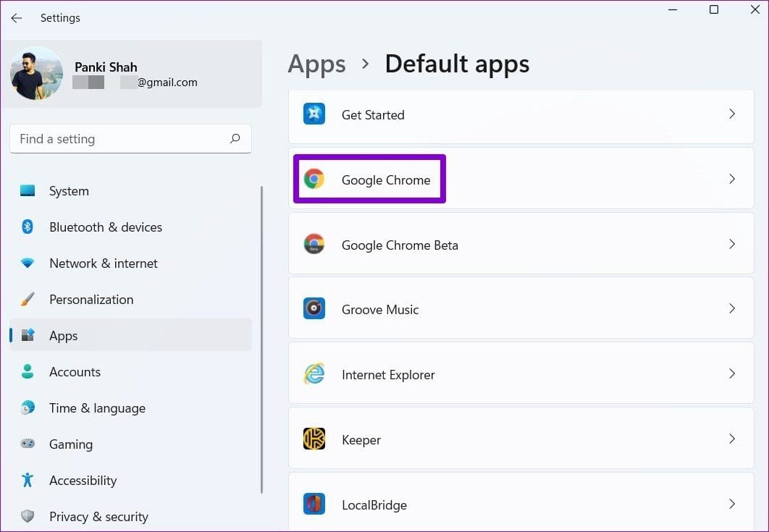The width and height of the screenshot is (769, 532).
Task: Click the Groove Music app icon
Action: pyautogui.click(x=314, y=308)
